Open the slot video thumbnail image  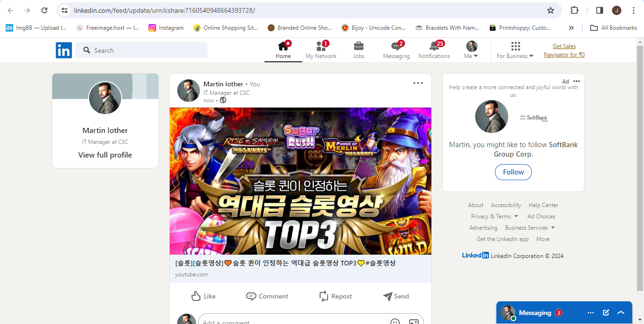300,181
